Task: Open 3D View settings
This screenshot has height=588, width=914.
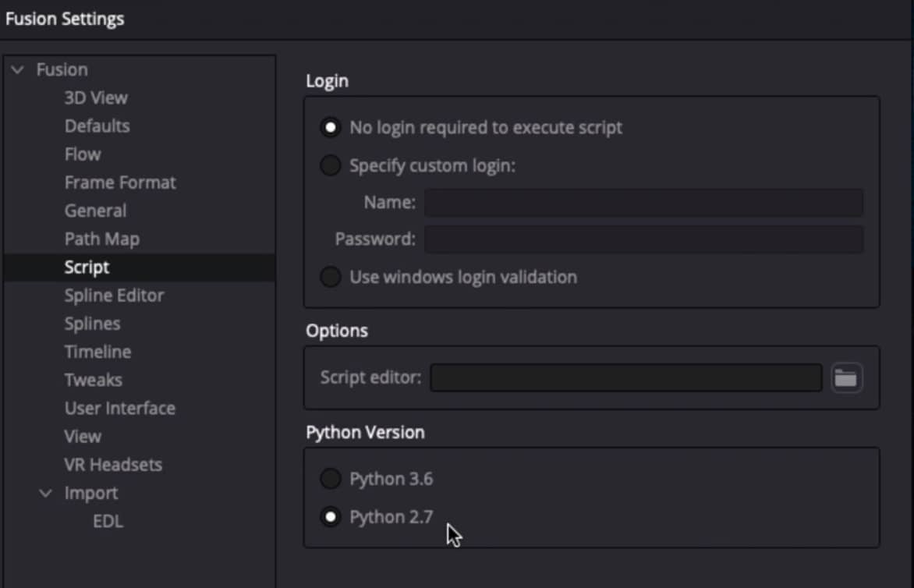Action: click(x=96, y=98)
